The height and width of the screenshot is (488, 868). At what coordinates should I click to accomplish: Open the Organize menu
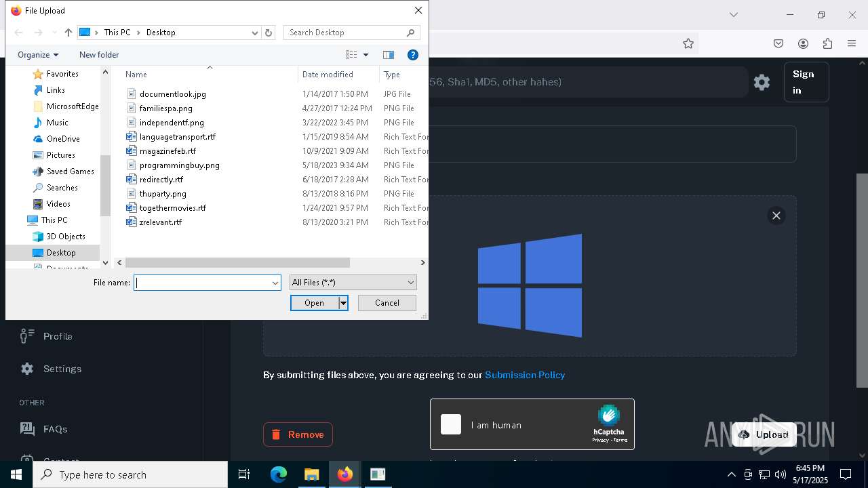click(x=38, y=55)
